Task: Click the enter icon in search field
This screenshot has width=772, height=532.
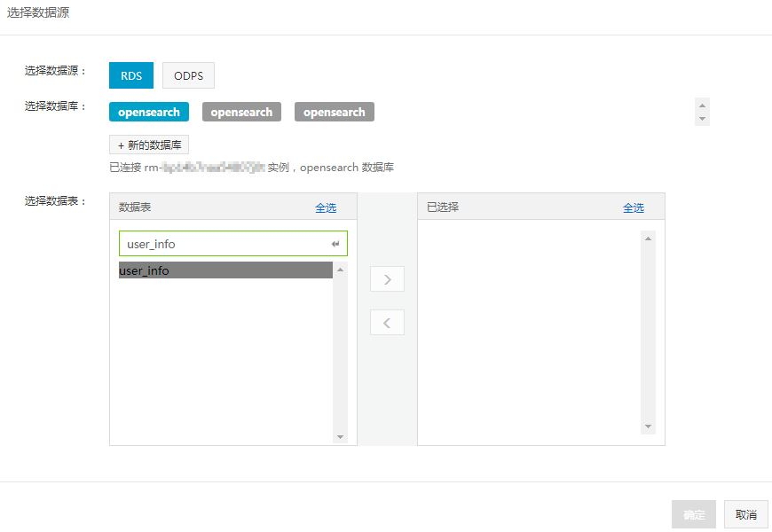Action: [335, 244]
